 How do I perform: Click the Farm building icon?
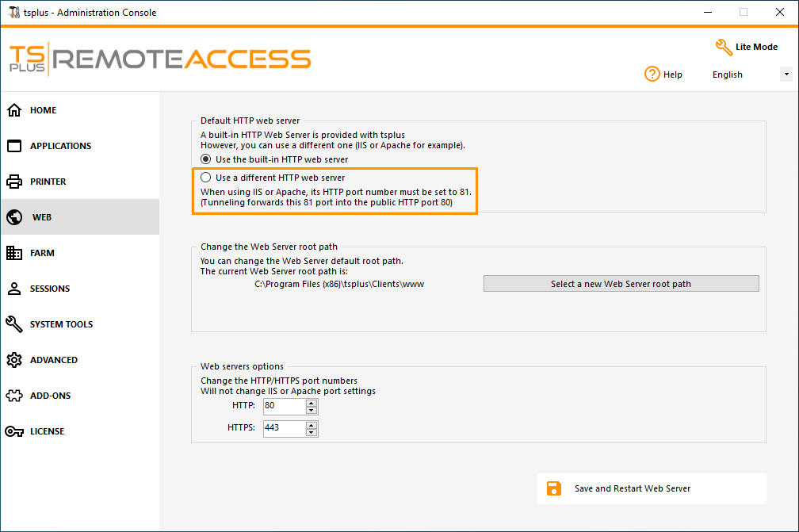(14, 253)
